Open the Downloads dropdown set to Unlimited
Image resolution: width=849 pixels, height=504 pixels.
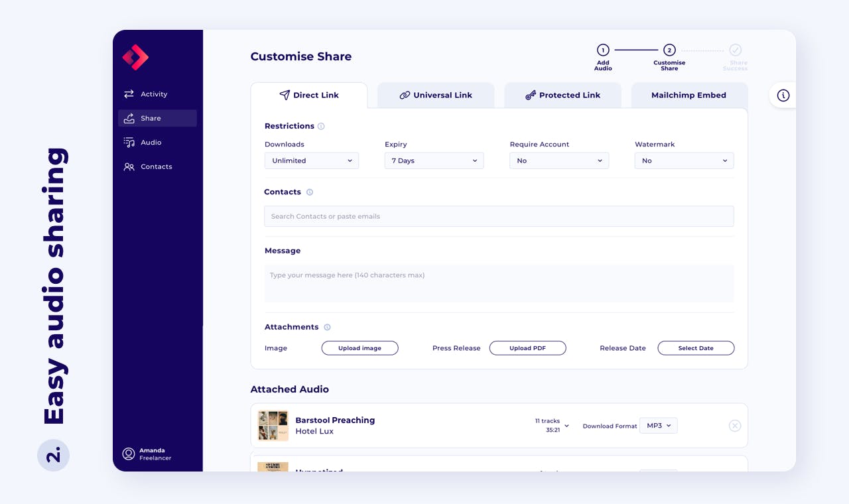pos(312,160)
